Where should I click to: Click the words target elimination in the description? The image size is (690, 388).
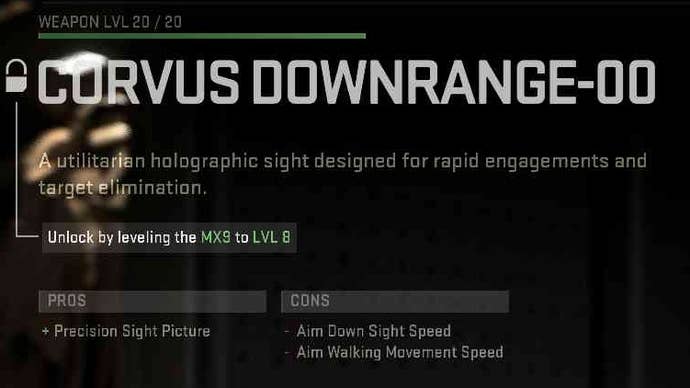pyautogui.click(x=122, y=188)
